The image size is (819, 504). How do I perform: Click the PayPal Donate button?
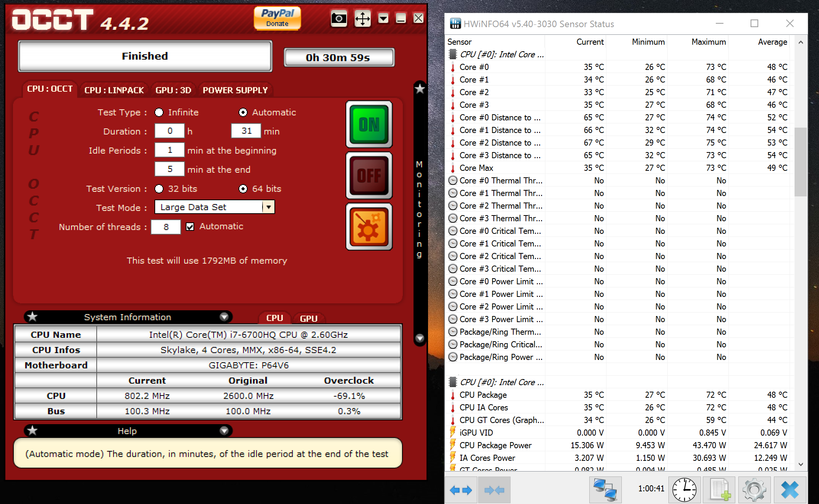pyautogui.click(x=277, y=18)
